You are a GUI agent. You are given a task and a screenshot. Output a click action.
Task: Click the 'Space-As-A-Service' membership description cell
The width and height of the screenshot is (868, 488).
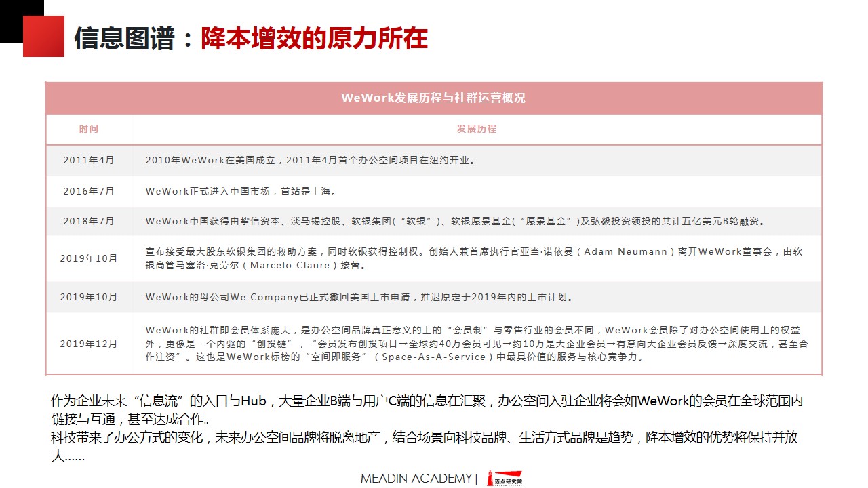click(476, 344)
